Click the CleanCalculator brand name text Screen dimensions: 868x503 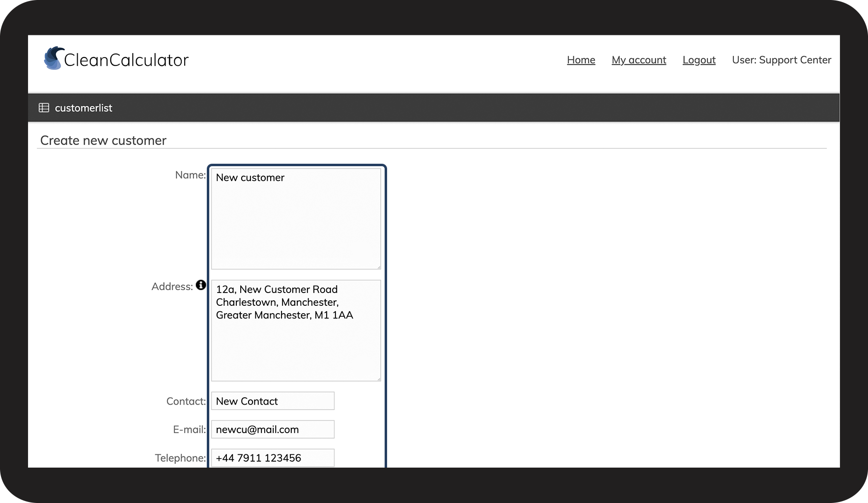tap(126, 60)
